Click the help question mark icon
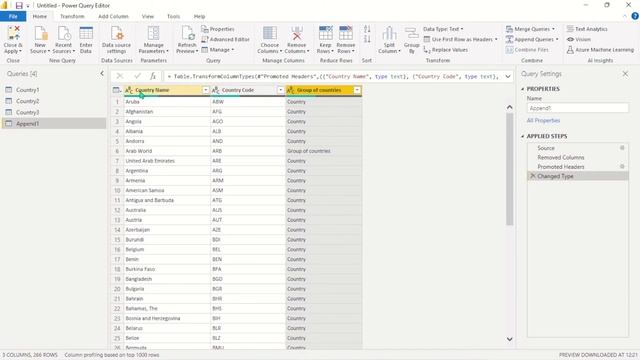Image resolution: width=640 pixels, height=360 pixels. [x=635, y=16]
